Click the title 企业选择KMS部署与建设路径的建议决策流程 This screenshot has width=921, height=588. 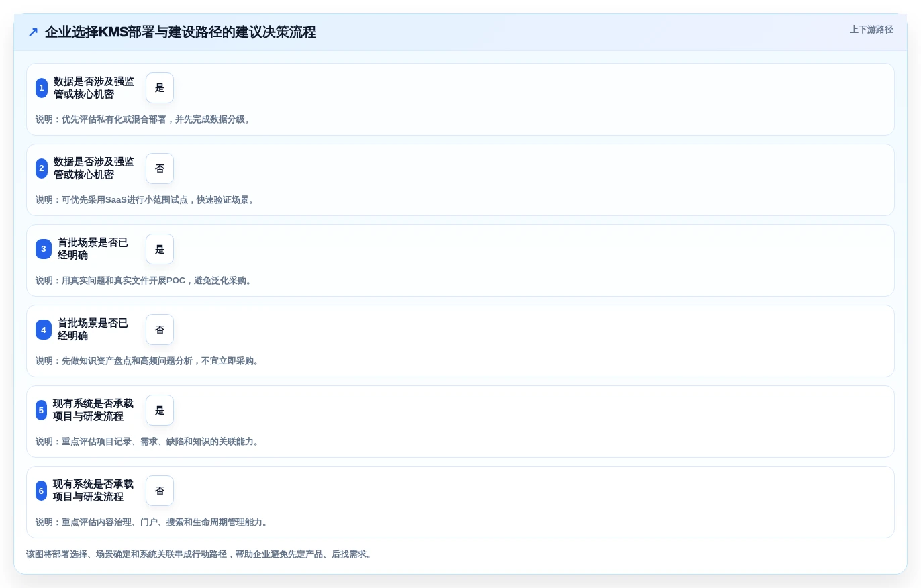[x=180, y=32]
